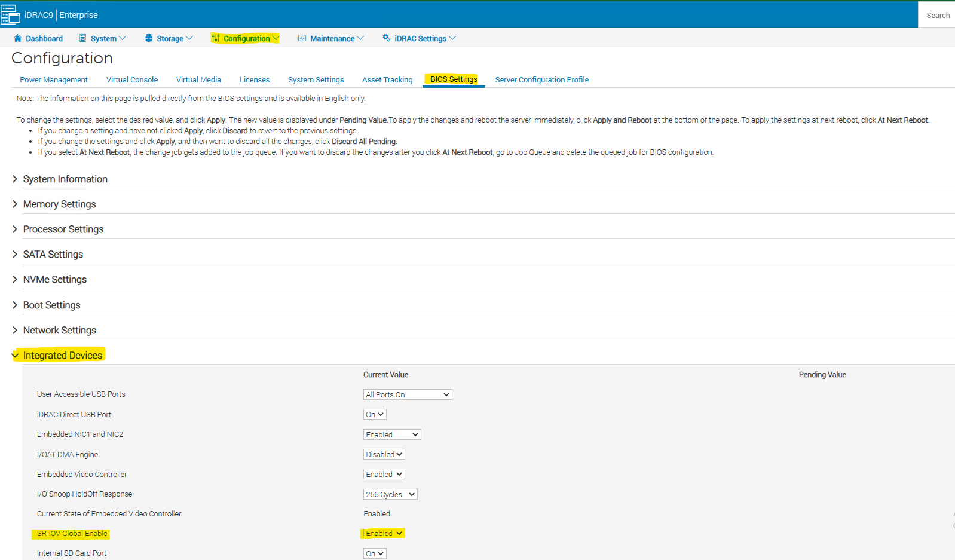Click the iDRAC9 server logo icon
The image size is (955, 560).
pyautogui.click(x=10, y=15)
